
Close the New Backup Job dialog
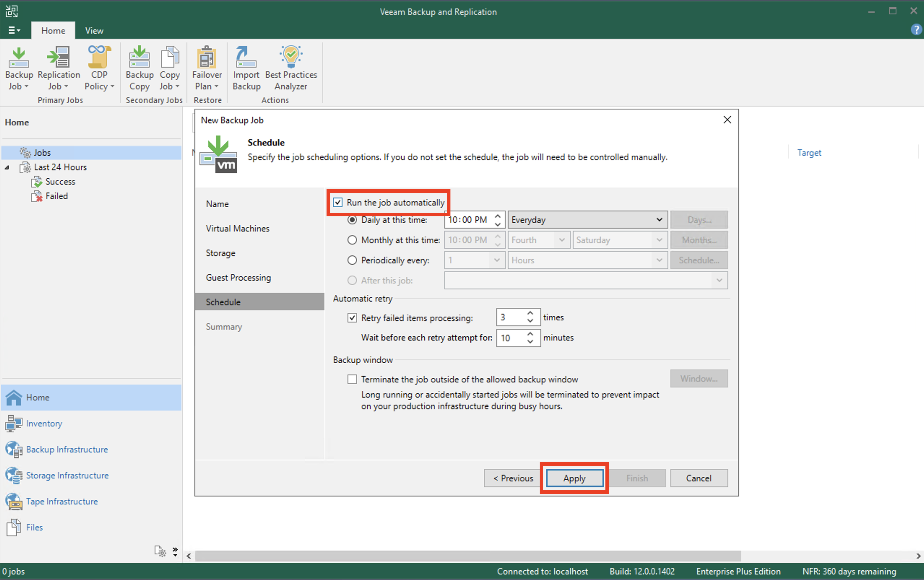tap(727, 120)
